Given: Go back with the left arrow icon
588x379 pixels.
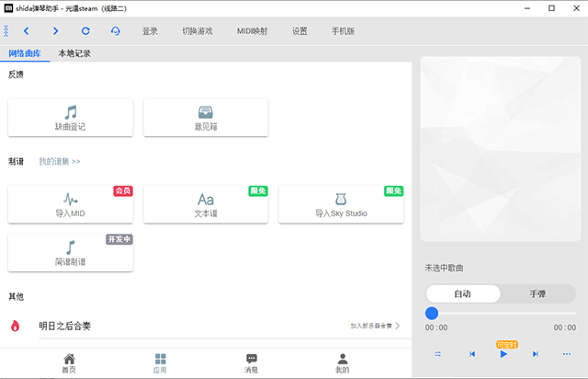Looking at the screenshot, I should (x=27, y=30).
